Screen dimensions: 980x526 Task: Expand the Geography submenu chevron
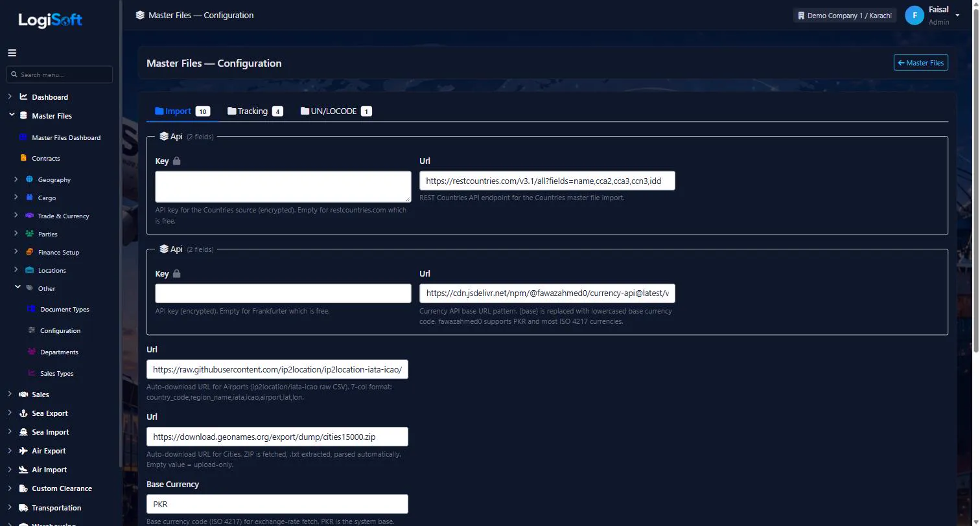(16, 179)
